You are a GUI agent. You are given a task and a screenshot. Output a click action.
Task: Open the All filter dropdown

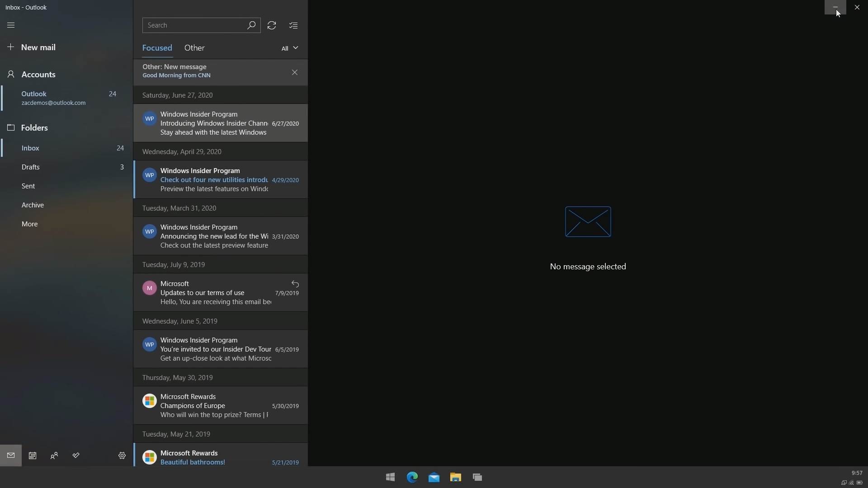point(289,47)
